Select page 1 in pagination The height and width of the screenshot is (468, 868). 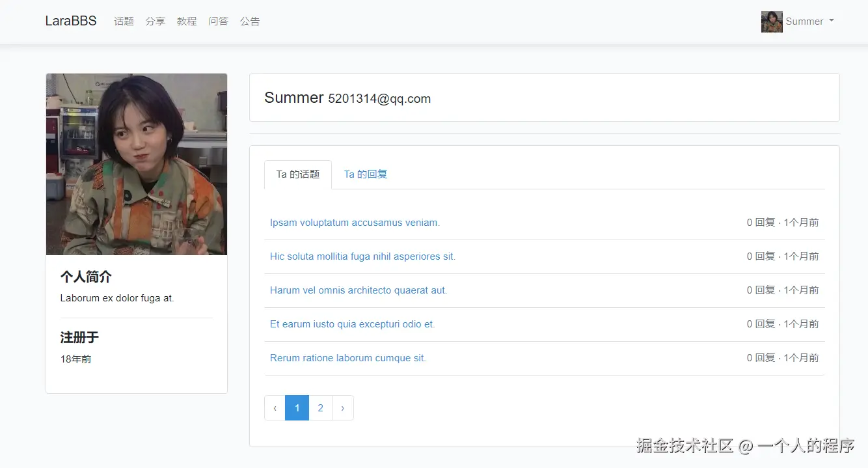(x=297, y=408)
